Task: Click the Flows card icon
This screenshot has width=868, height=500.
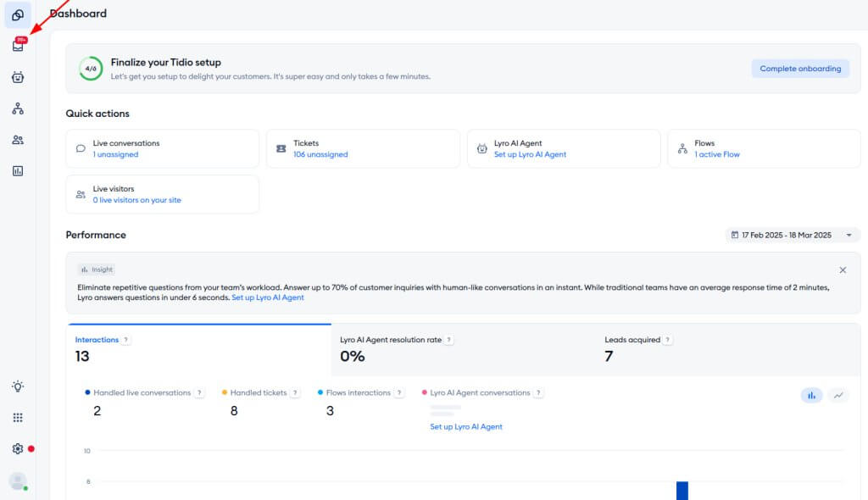Action: 682,148
